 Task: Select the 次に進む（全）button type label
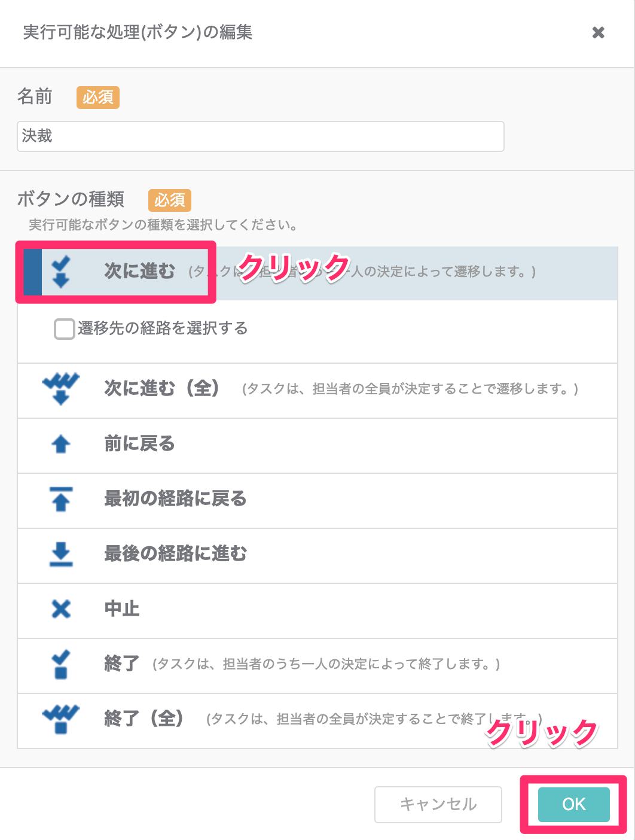pos(161,388)
